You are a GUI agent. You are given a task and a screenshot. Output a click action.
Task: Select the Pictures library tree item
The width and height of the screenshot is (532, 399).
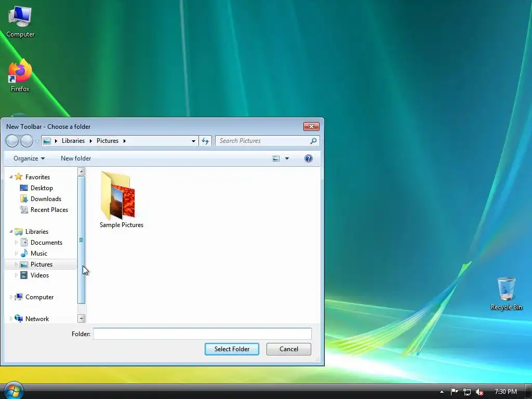(41, 264)
